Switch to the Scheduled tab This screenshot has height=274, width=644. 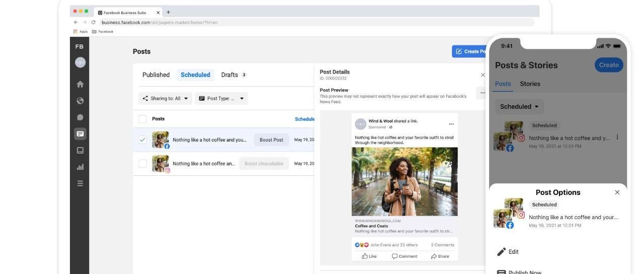(195, 75)
